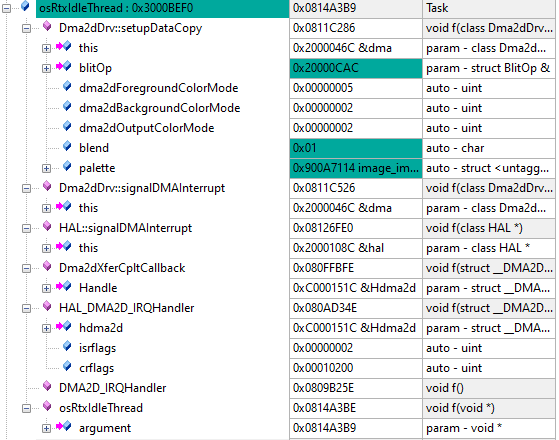Click the address 0x0811C286
This screenshot has height=440, width=559.
(x=356, y=28)
